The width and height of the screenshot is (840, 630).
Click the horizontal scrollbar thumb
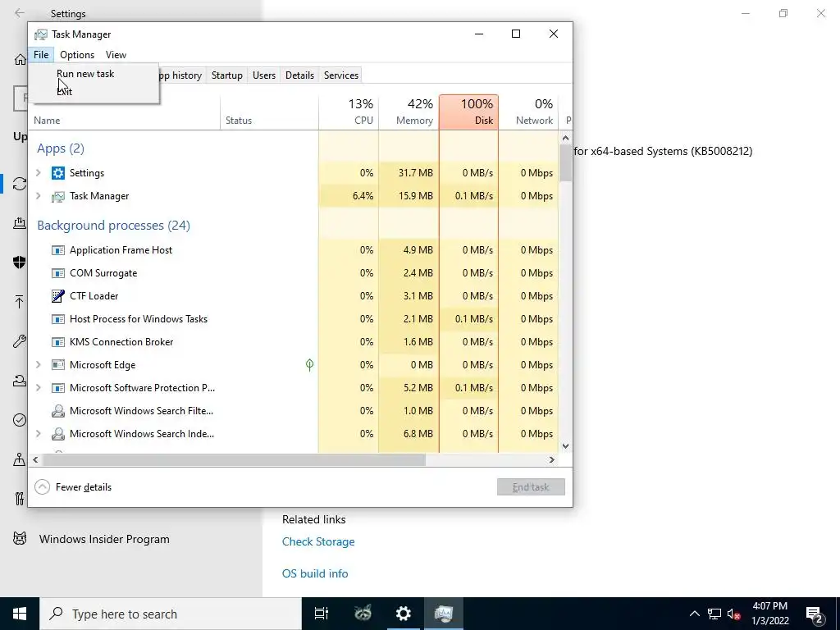(234, 459)
